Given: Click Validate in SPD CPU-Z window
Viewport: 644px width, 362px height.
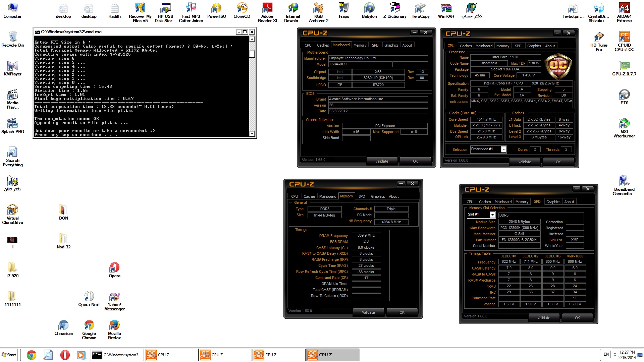Looking at the screenshot, I should (x=544, y=318).
